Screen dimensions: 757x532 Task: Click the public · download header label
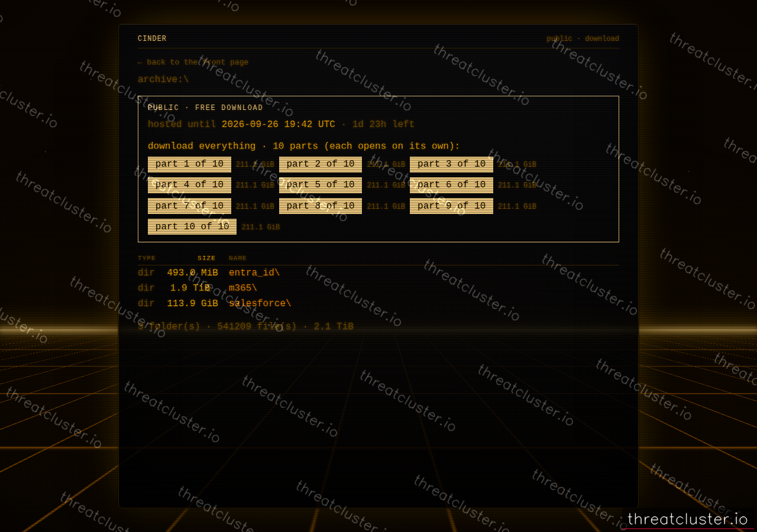(583, 39)
